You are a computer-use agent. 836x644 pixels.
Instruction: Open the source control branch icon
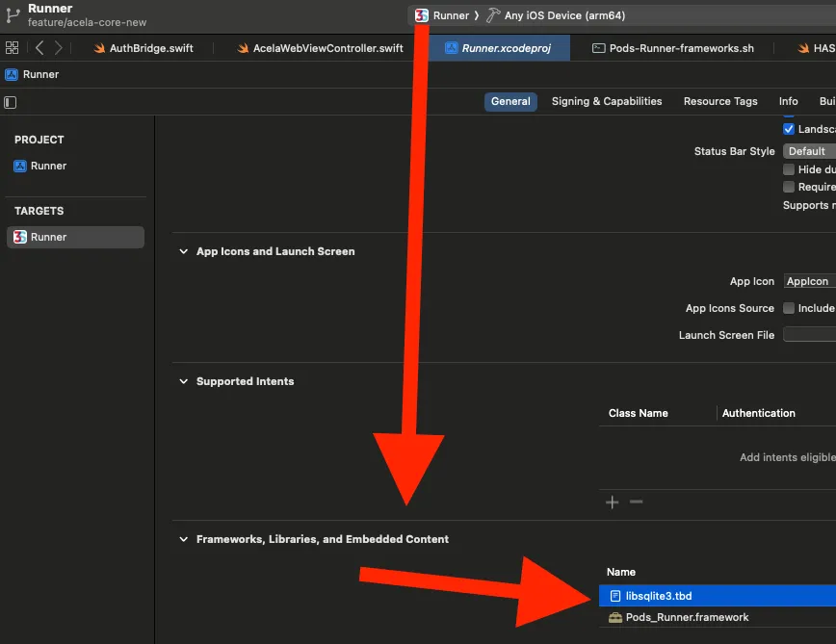(x=13, y=16)
